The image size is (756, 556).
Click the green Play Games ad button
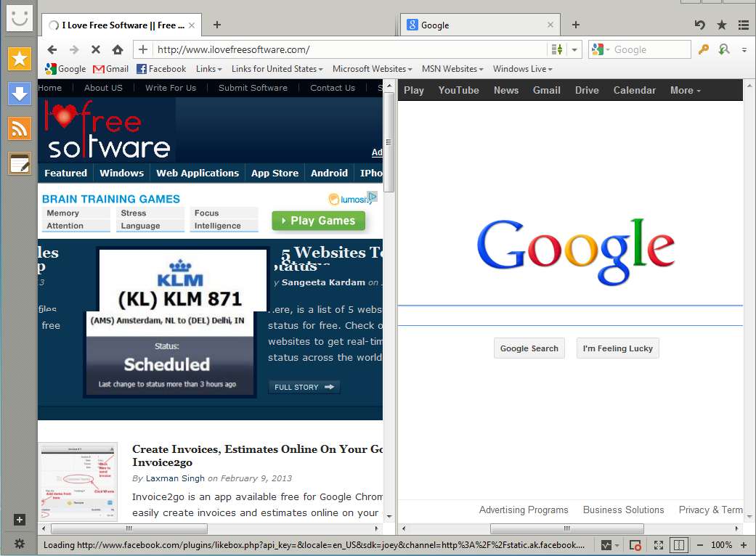point(318,221)
